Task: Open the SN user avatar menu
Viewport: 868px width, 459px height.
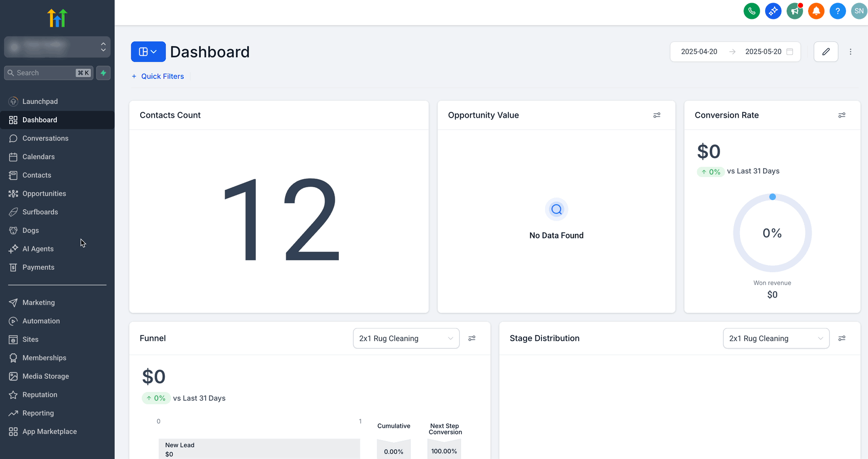Action: coord(859,11)
